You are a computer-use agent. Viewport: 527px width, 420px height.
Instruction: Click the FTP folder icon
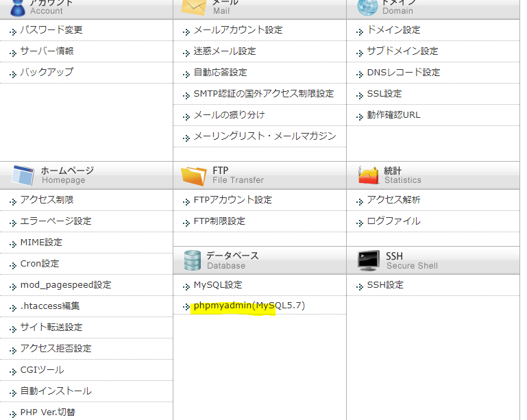193,175
